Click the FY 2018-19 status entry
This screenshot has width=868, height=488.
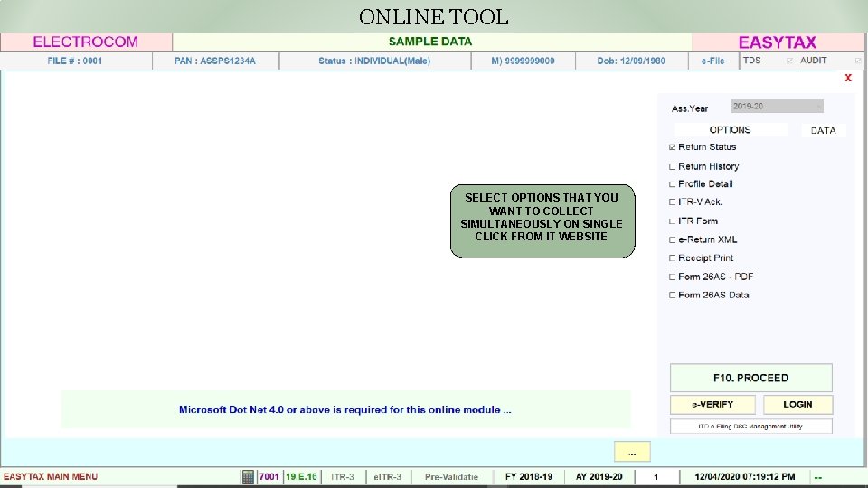[x=529, y=477]
